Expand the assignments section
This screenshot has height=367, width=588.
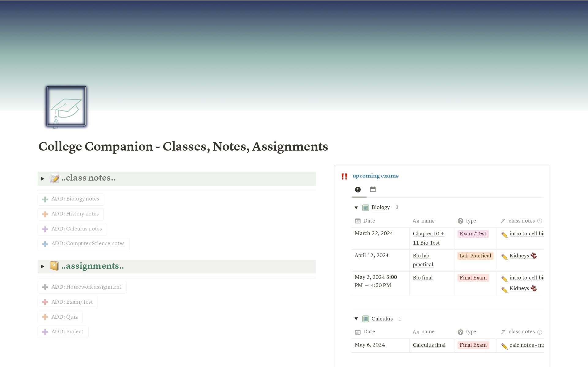pyautogui.click(x=43, y=266)
